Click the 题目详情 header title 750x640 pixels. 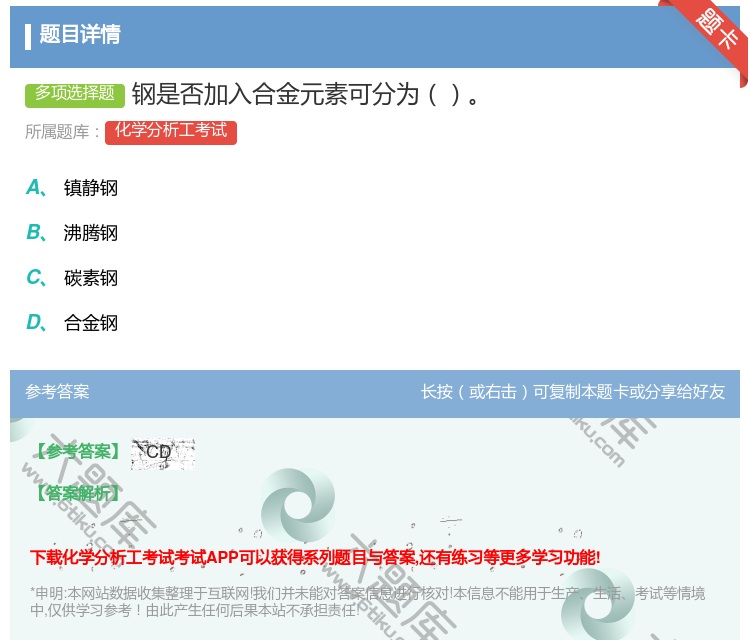click(80, 34)
